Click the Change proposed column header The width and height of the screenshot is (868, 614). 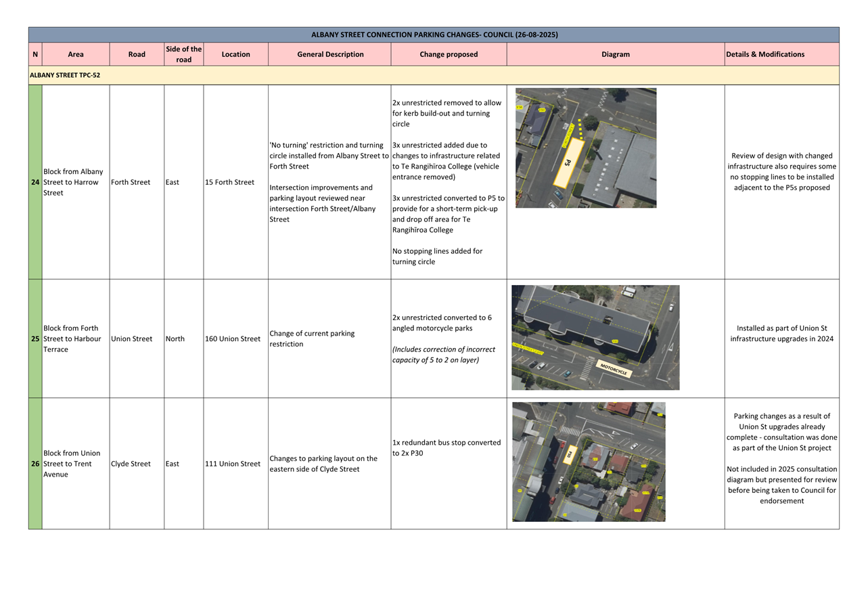[448, 54]
